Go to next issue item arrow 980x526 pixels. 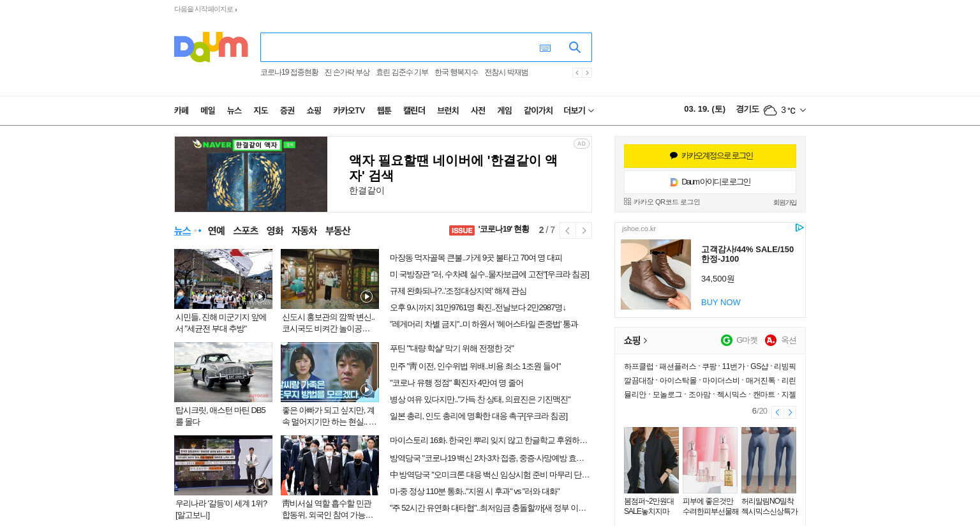[x=584, y=230]
